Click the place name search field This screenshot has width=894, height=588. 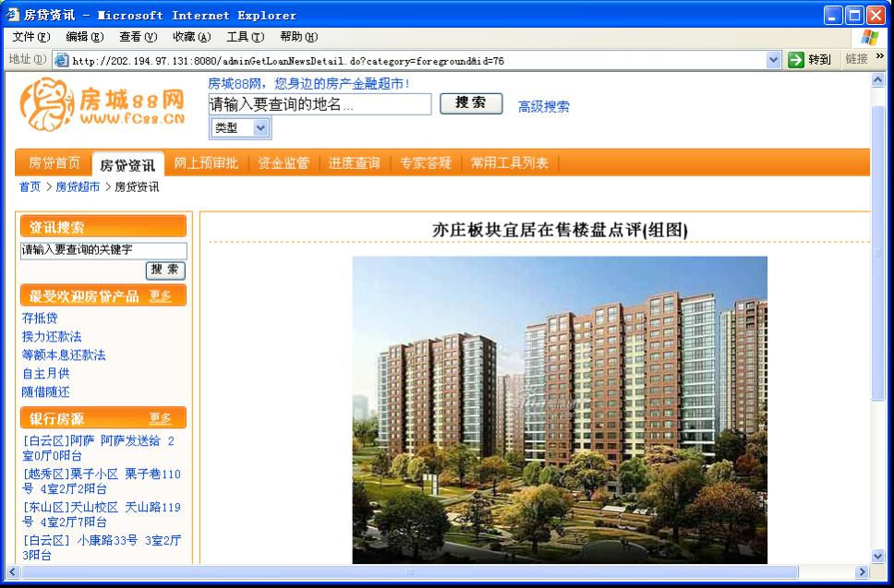point(320,104)
